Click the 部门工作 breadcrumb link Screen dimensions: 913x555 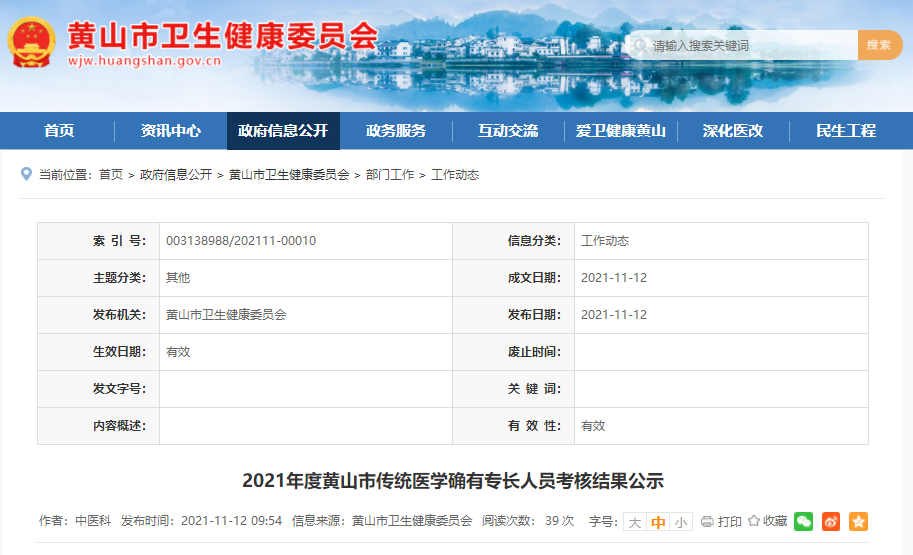coord(390,175)
